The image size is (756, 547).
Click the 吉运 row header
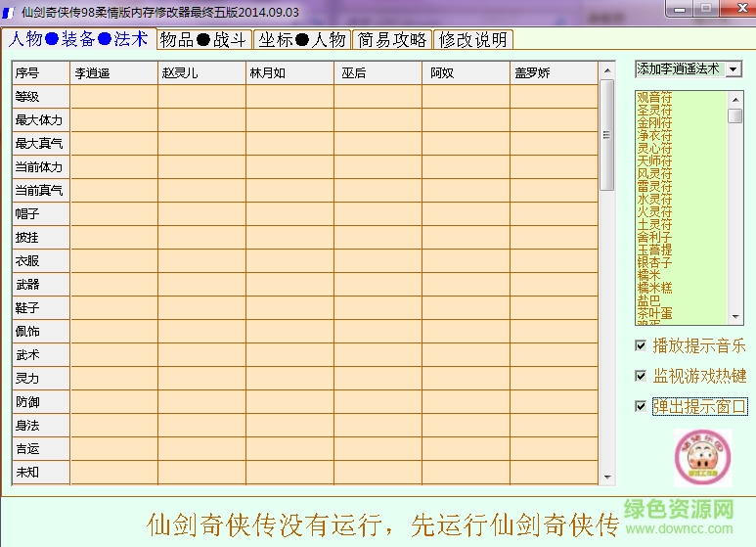tap(41, 449)
